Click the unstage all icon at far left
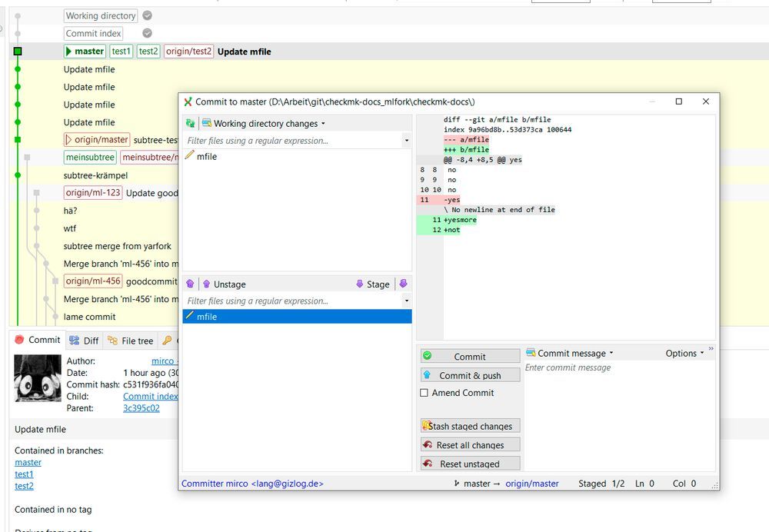Image resolution: width=769 pixels, height=532 pixels. click(x=190, y=284)
